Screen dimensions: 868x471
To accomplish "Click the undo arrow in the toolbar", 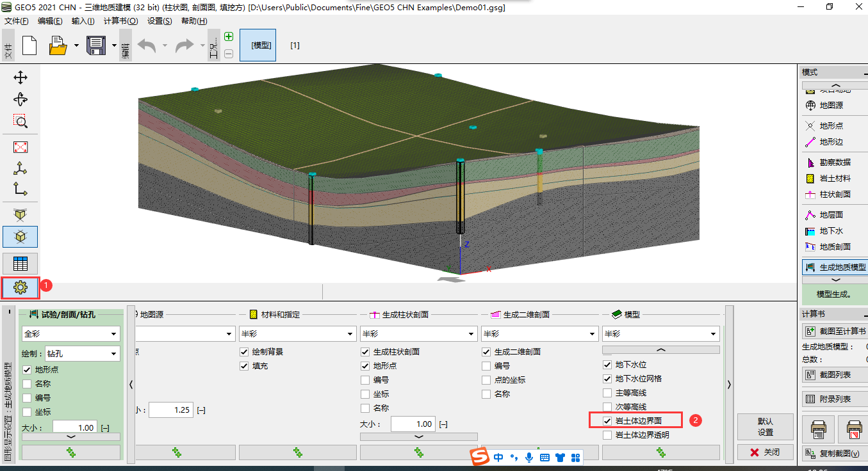I will pyautogui.click(x=147, y=45).
